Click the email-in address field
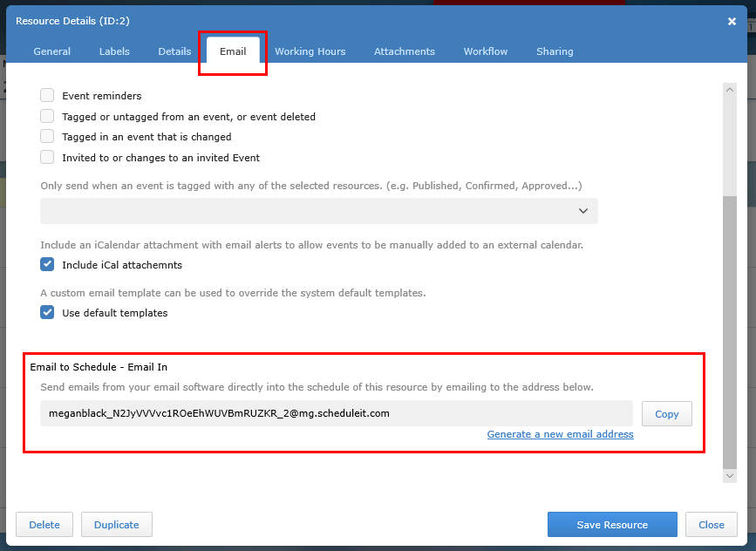 (x=336, y=413)
